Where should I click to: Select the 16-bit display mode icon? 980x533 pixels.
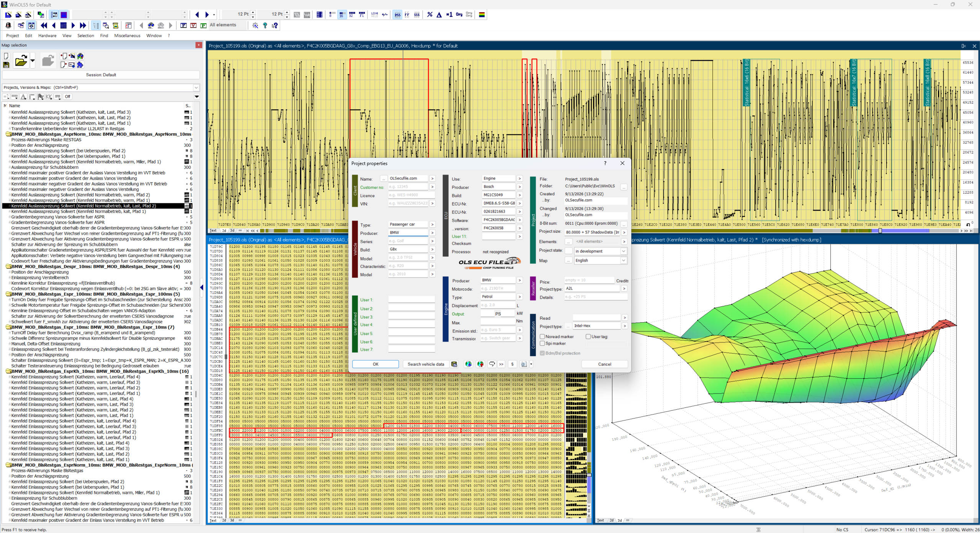coord(341,15)
